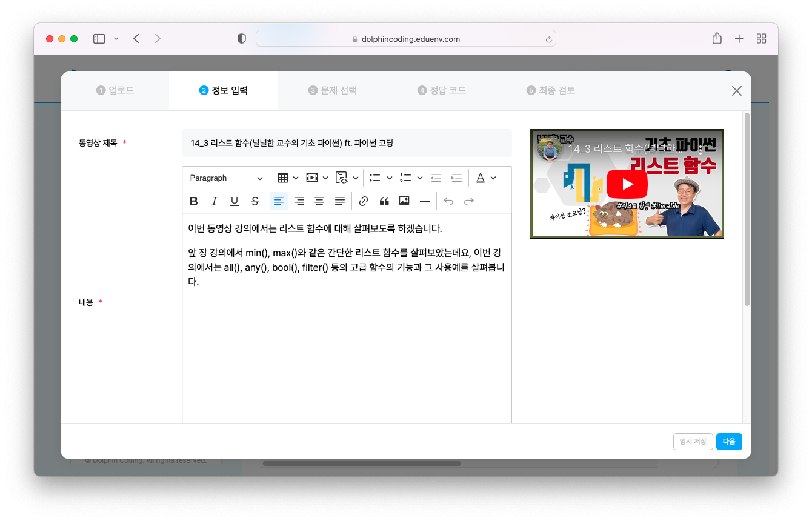Image resolution: width=812 pixels, height=521 pixels.
Task: Click the numbered list icon
Action: (405, 178)
